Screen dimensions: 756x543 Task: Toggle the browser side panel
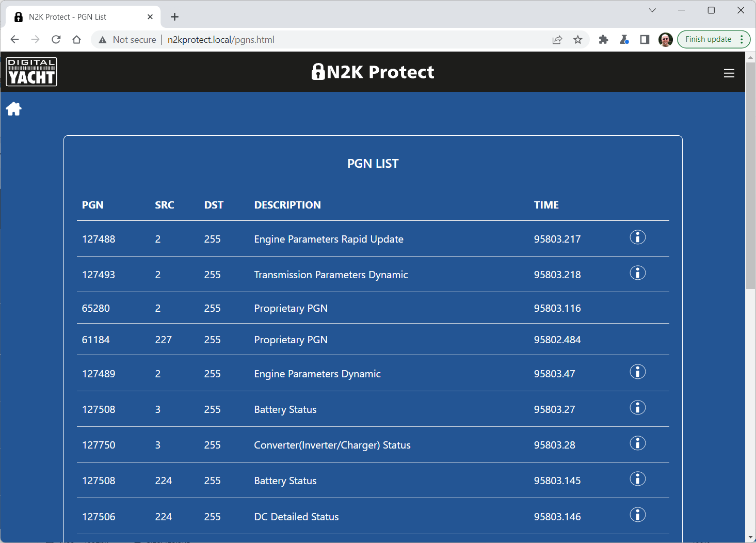pos(645,40)
